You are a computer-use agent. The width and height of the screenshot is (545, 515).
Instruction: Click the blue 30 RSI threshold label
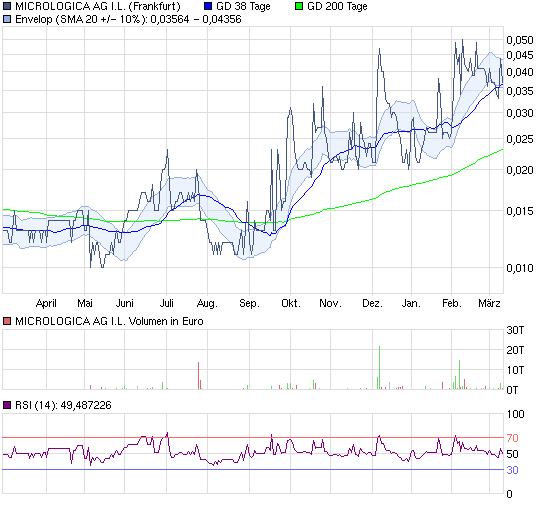(512, 470)
